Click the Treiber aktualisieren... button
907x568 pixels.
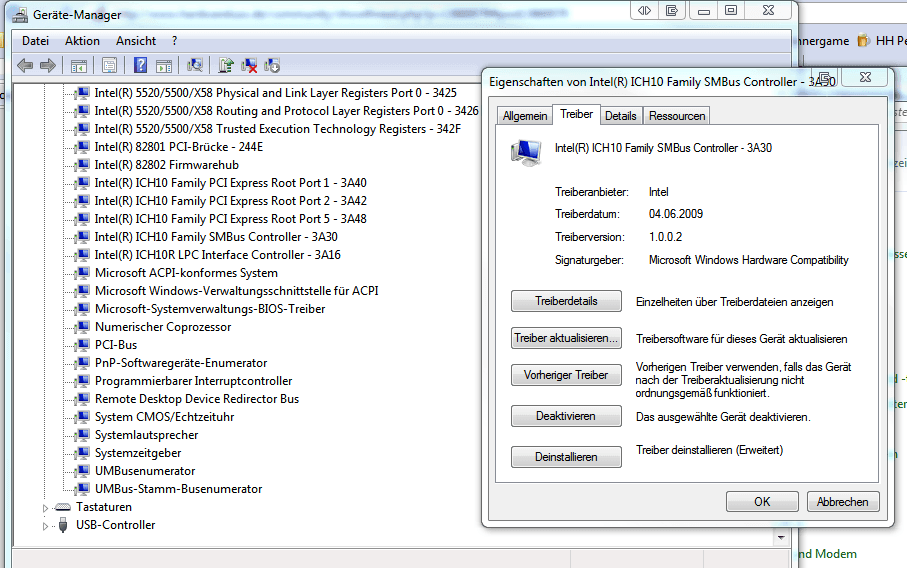click(566, 338)
